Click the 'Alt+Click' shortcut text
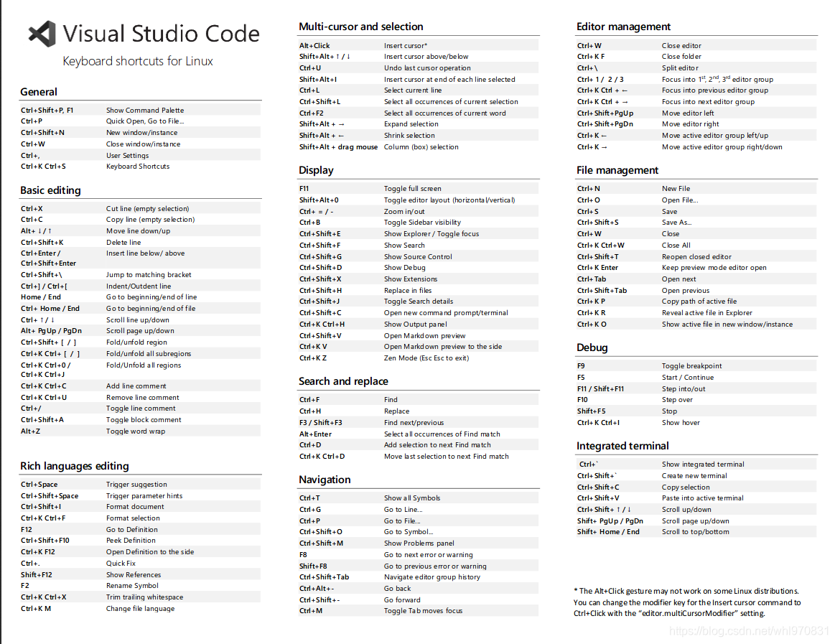 click(314, 46)
